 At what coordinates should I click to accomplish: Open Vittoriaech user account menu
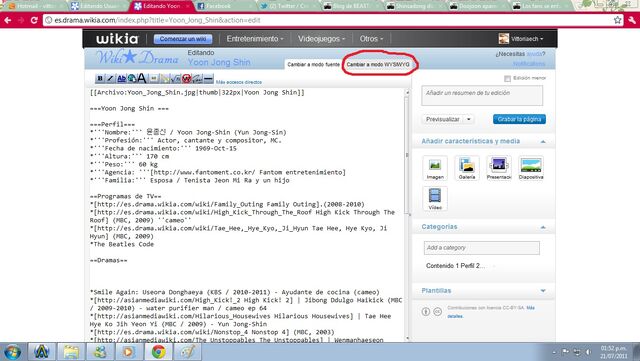click(x=521, y=39)
